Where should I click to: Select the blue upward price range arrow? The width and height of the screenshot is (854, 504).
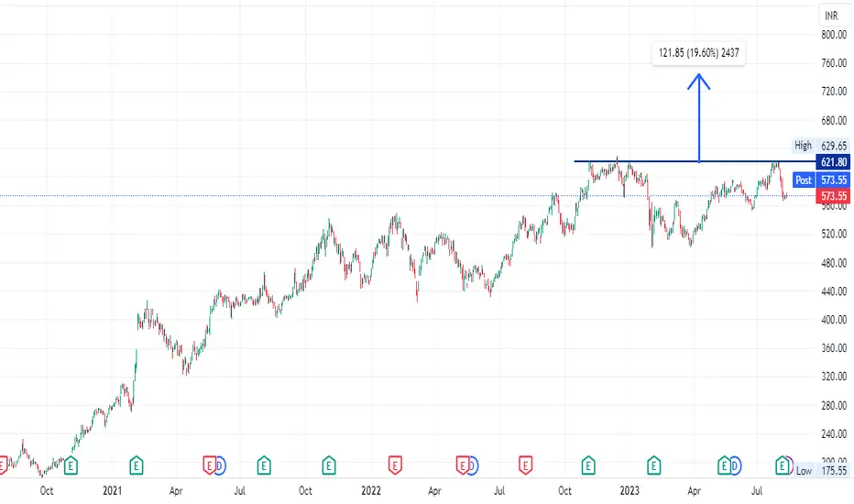click(699, 118)
